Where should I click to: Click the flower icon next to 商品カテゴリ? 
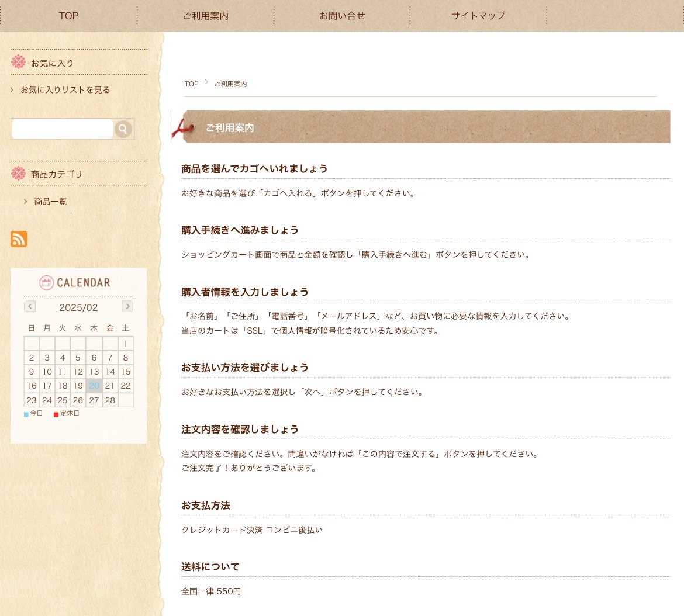[19, 174]
